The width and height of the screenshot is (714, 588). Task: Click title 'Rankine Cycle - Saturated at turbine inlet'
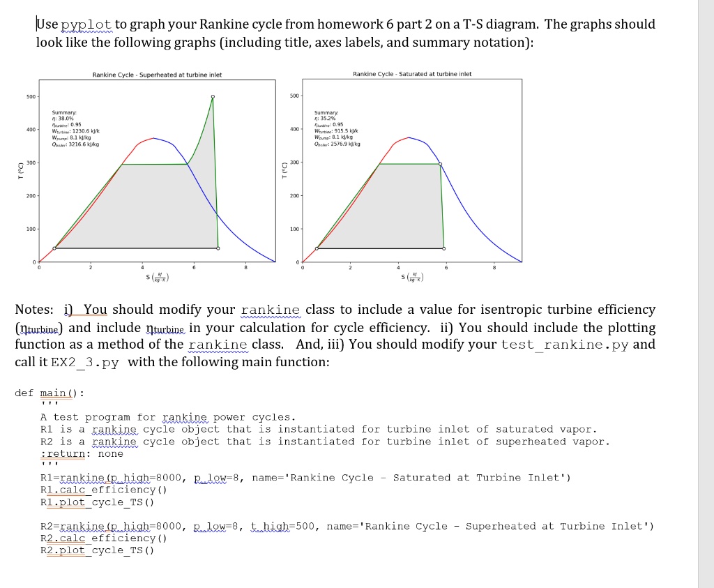coord(412,74)
